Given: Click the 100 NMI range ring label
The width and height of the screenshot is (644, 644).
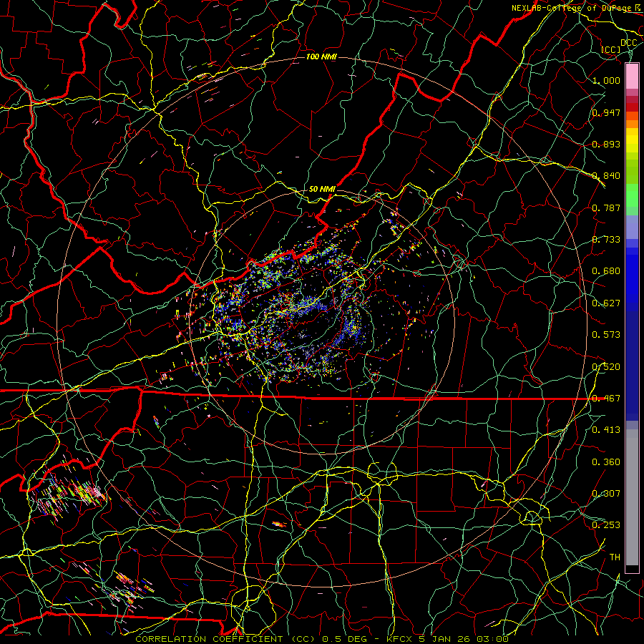Looking at the screenshot, I should [321, 57].
